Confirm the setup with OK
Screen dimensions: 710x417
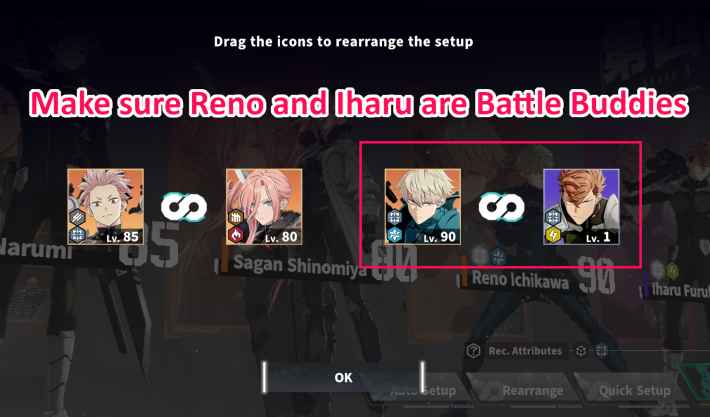coord(343,377)
